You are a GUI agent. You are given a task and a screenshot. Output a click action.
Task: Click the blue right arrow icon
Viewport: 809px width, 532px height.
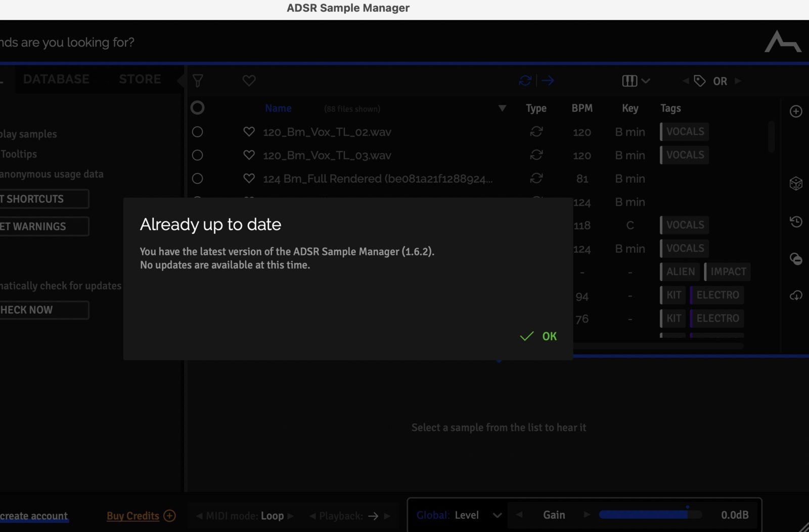click(548, 80)
